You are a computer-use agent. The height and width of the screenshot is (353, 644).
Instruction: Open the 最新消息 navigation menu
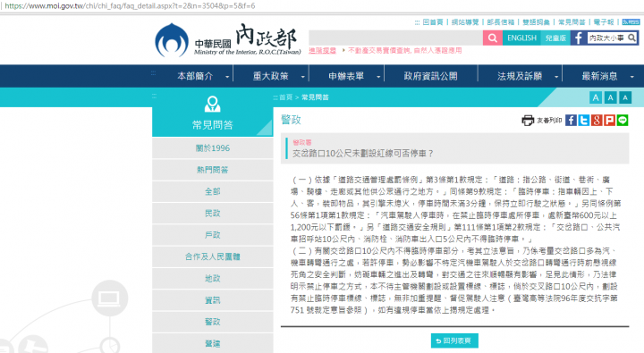click(599, 76)
